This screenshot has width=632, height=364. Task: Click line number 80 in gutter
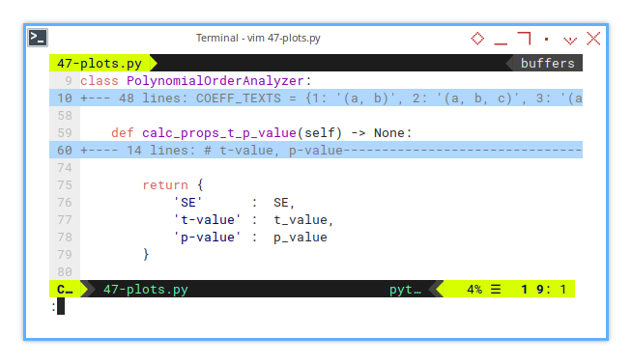pos(65,271)
